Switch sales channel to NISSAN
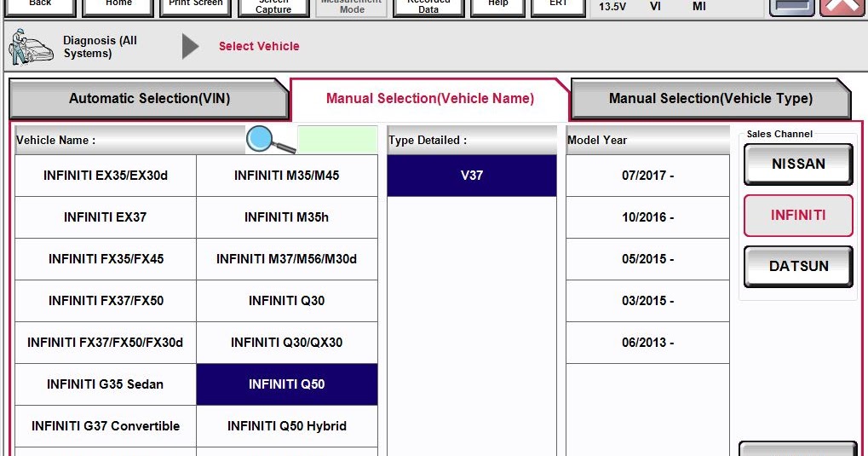This screenshot has width=868, height=456. pyautogui.click(x=798, y=164)
